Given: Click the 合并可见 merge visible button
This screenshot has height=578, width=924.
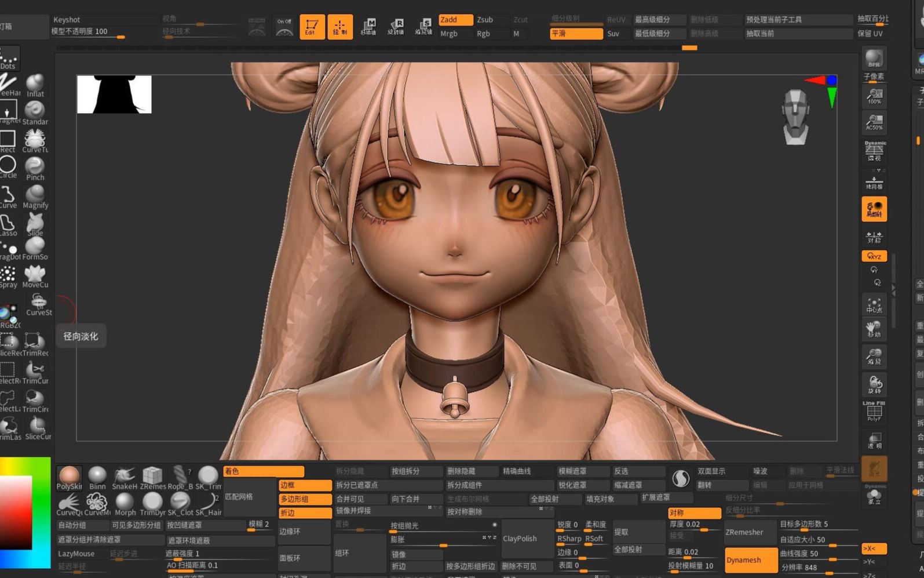Looking at the screenshot, I should (360, 499).
